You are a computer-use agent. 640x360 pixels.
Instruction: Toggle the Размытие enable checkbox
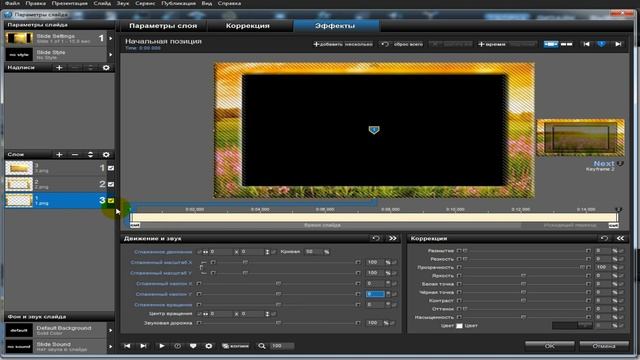pyautogui.click(x=459, y=251)
